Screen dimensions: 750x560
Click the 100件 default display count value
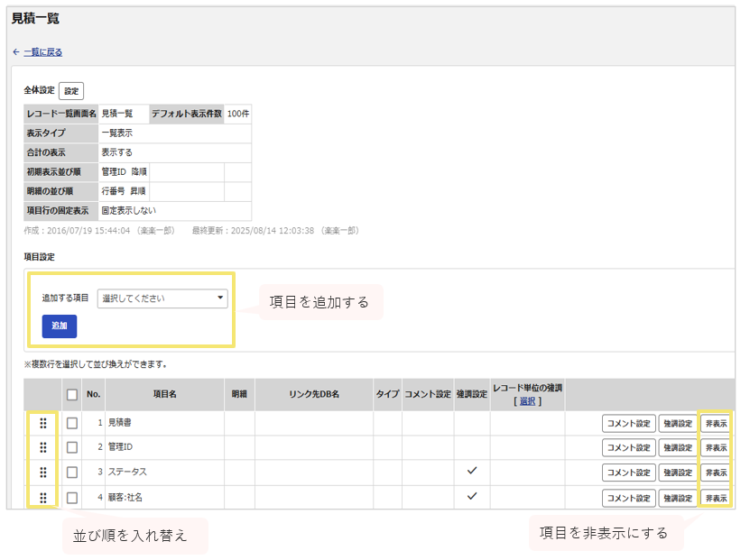point(238,114)
